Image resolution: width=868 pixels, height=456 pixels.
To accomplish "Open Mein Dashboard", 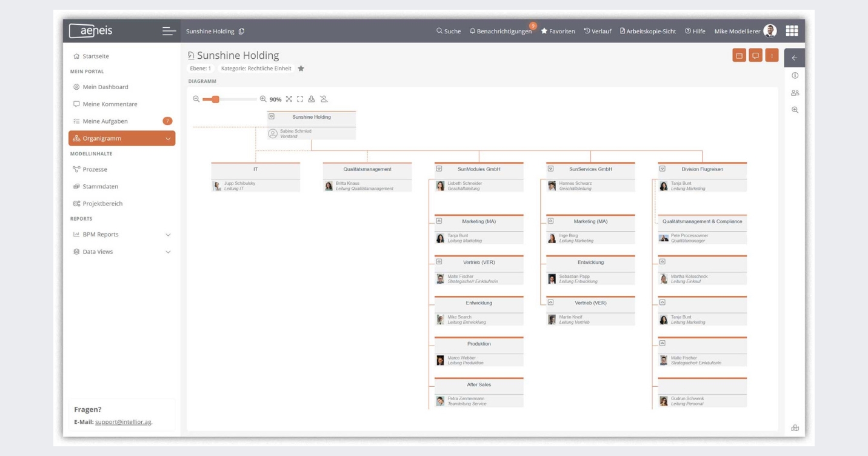I will [100, 87].
